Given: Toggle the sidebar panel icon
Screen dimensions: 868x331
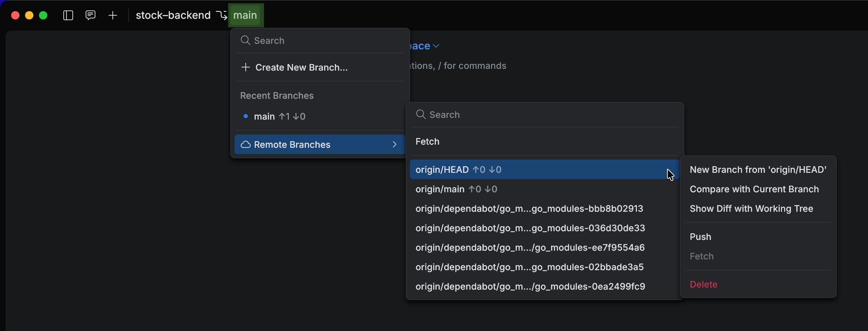Looking at the screenshot, I should (68, 15).
